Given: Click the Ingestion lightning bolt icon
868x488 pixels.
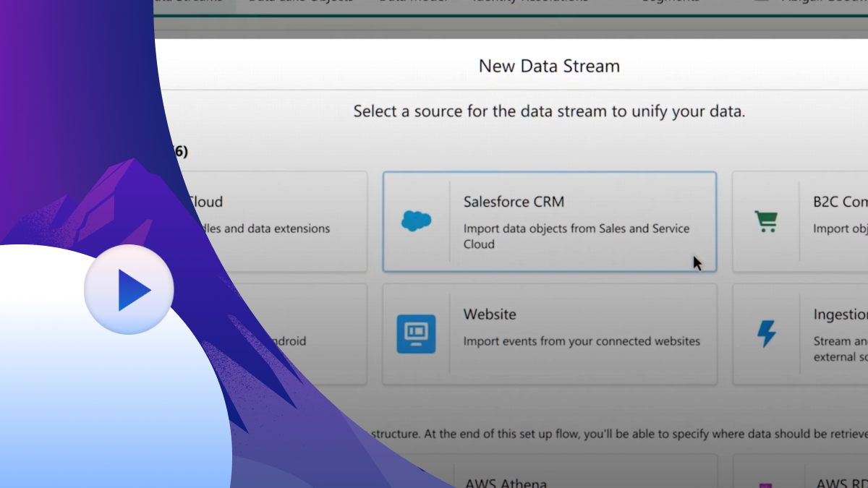Looking at the screenshot, I should coord(765,333).
